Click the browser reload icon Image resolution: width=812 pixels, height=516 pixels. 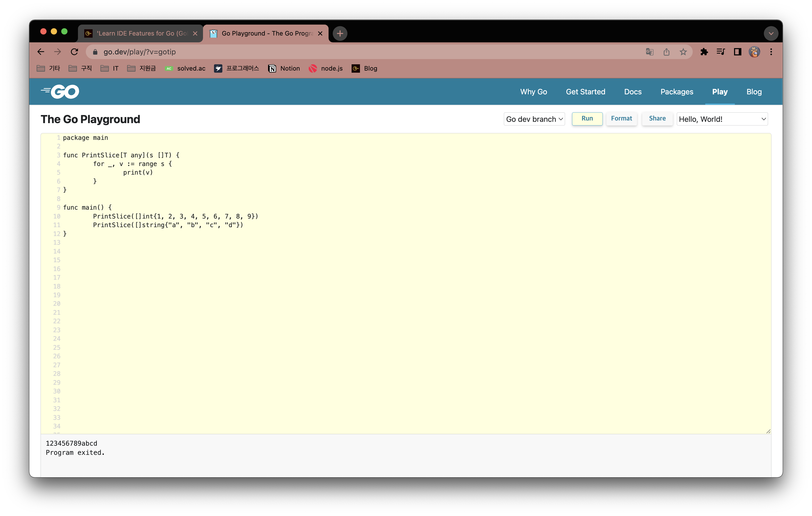click(75, 52)
